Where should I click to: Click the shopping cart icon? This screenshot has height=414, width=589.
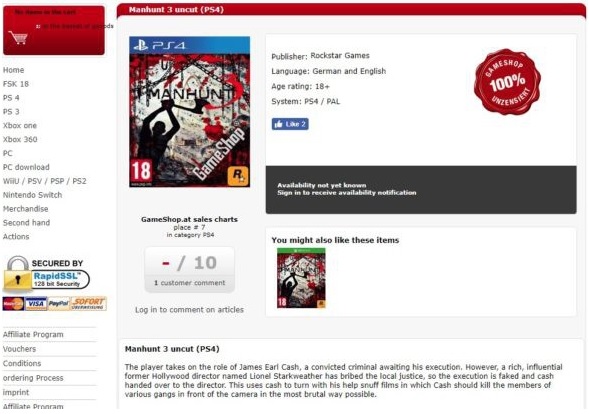tap(18, 38)
